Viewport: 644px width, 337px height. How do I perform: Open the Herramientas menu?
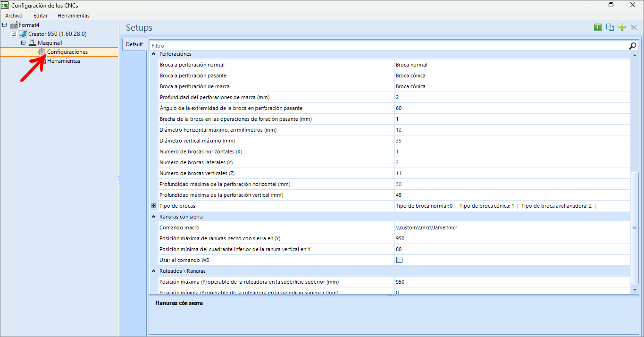tap(74, 16)
